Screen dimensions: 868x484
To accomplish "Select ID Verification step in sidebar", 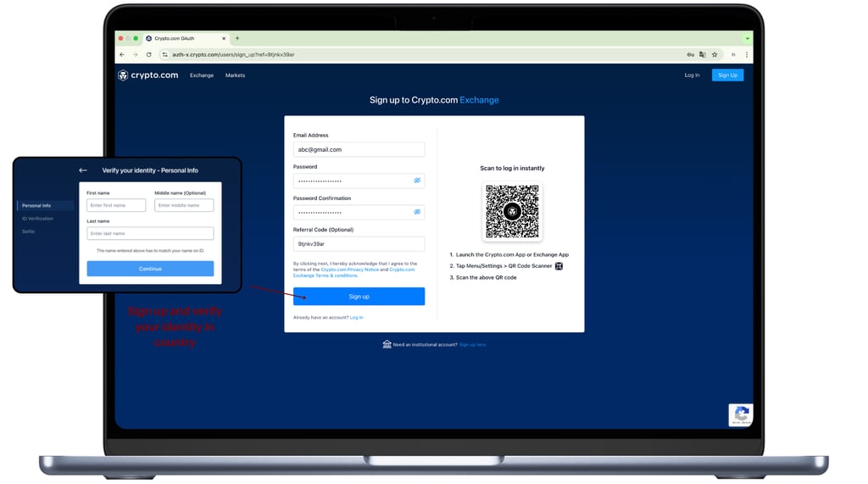I will (x=37, y=219).
